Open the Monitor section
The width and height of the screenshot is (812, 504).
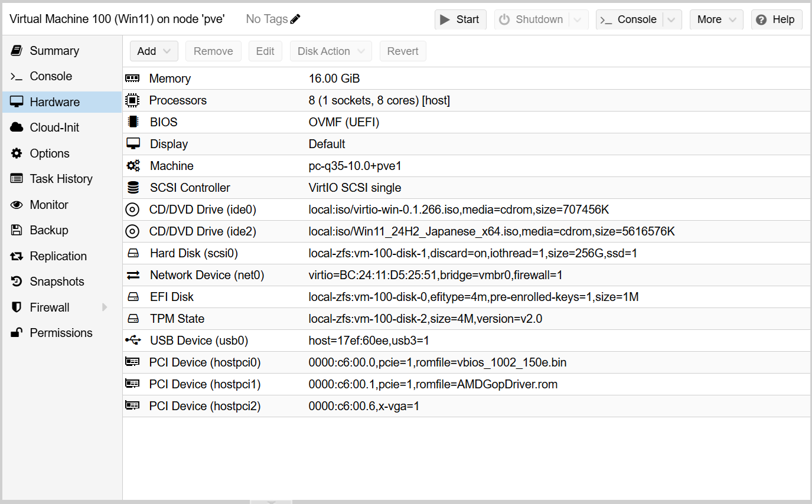coord(61,205)
